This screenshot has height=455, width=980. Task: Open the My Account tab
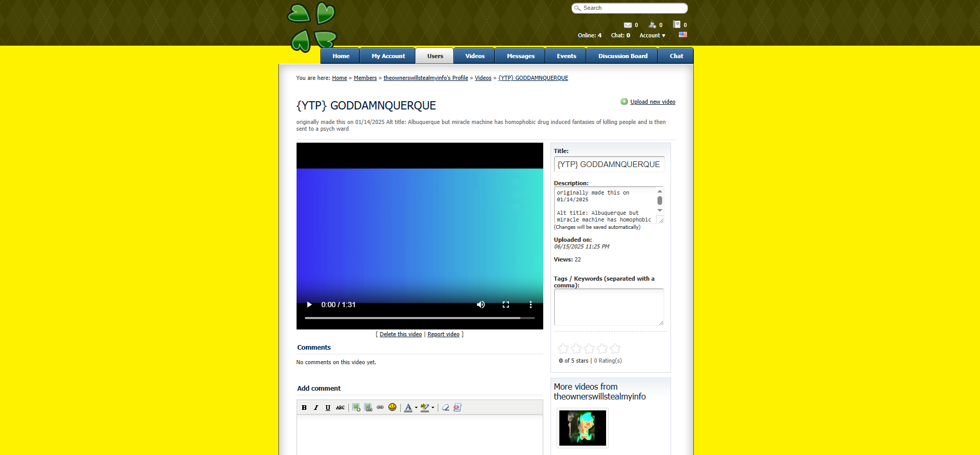388,56
